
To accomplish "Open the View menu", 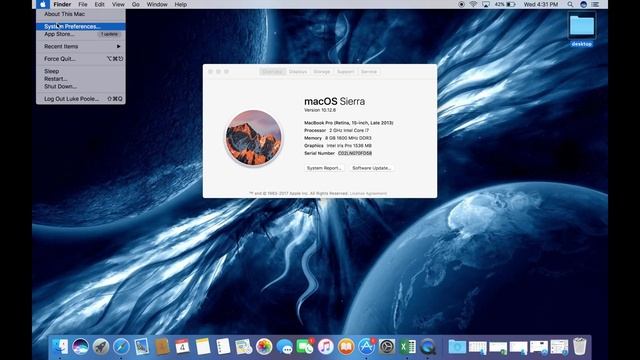I will coord(118,4).
